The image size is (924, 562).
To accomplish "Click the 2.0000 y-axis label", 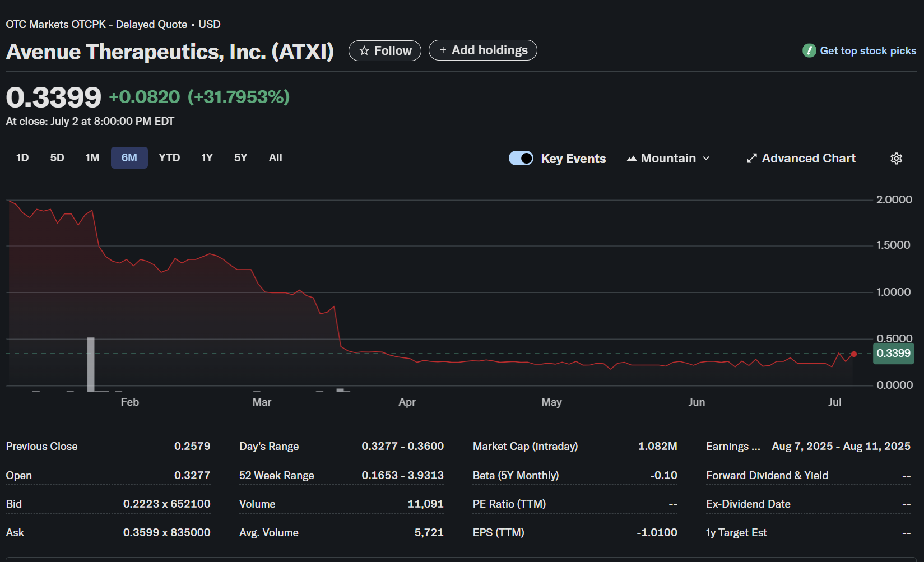I will (x=894, y=200).
